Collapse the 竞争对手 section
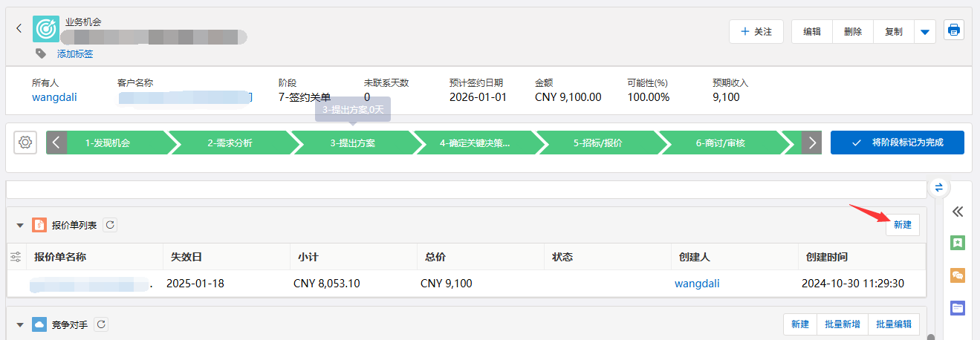The width and height of the screenshot is (980, 340). [20, 324]
